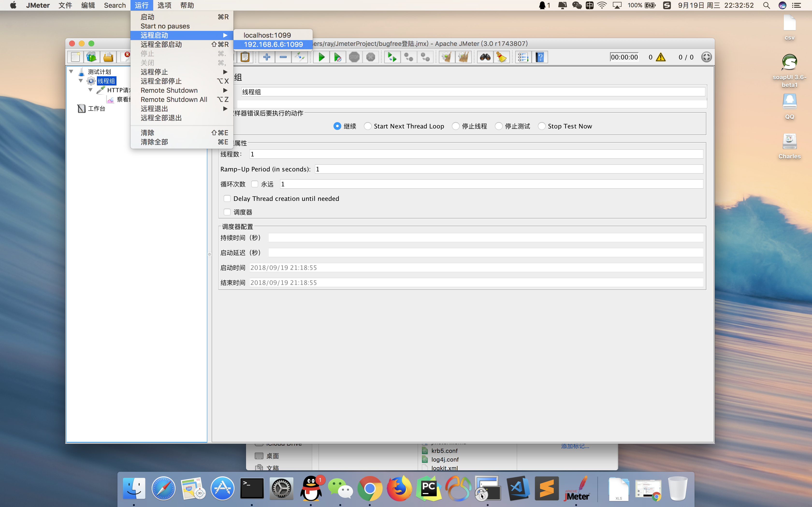812x507 pixels.
Task: Choose 192.168.6.6:1099 remote host
Action: click(x=273, y=44)
